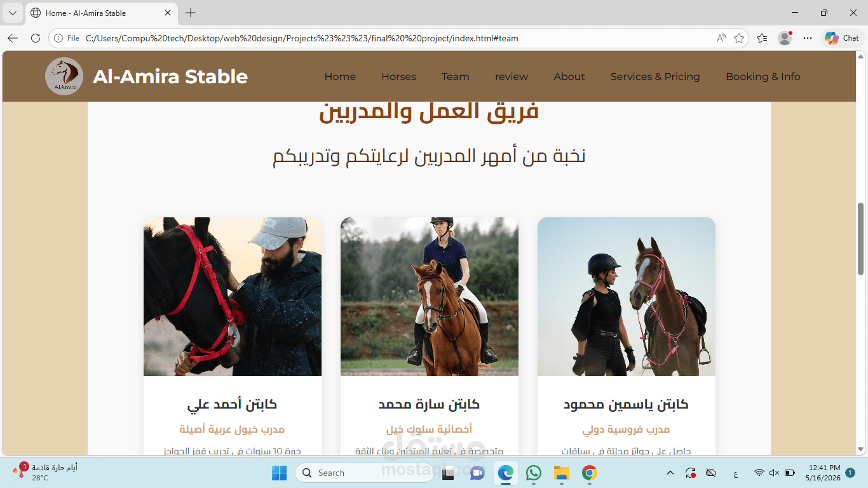Screen dimensions: 868x488
Task: Open the sync tray icon with red dot
Action: coord(691,473)
